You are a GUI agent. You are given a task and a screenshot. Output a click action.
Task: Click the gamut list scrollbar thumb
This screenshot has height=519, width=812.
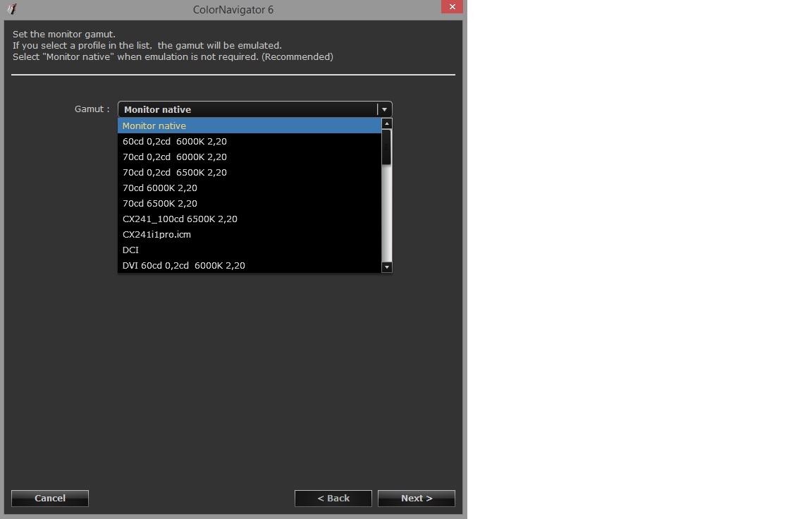click(x=386, y=147)
